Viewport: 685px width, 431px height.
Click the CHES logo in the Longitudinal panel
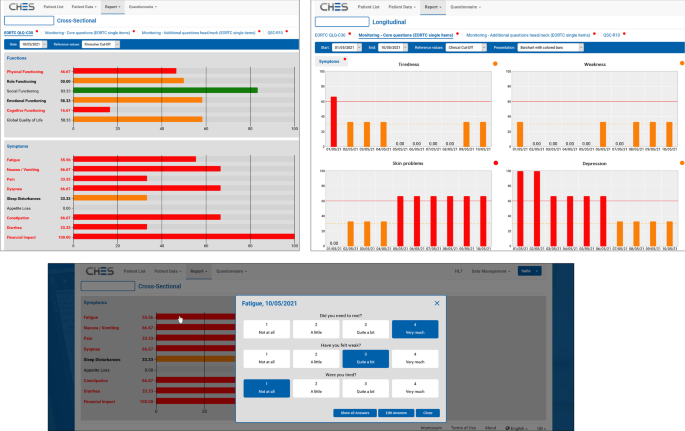pyautogui.click(x=334, y=7)
